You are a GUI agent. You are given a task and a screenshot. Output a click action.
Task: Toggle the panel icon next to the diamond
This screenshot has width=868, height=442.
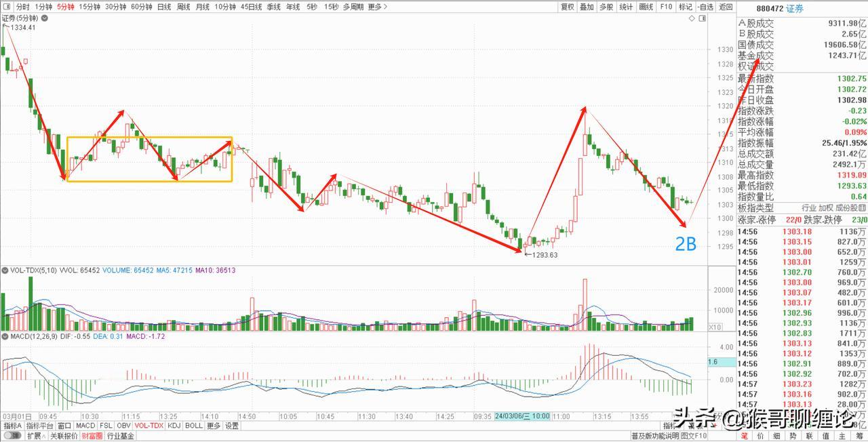coord(703,19)
